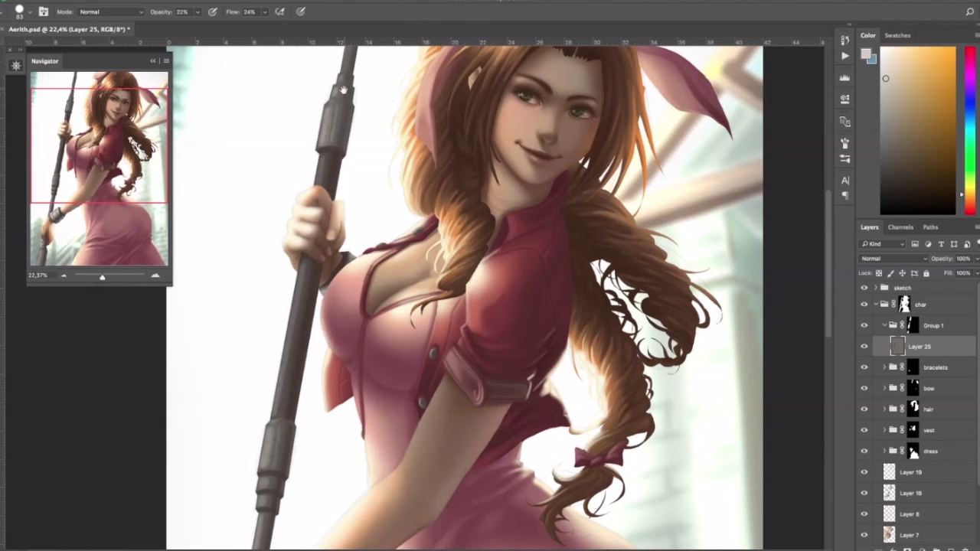Click the vertical hue spectrum slider

(970, 130)
